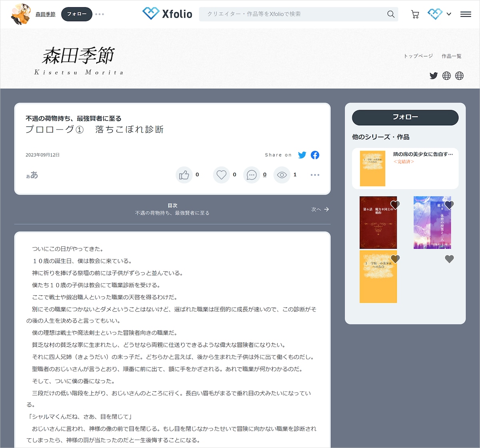Screen dimensions: 480x448
Task: Expand the Xfolio account dropdown arrow
Action: [449, 14]
